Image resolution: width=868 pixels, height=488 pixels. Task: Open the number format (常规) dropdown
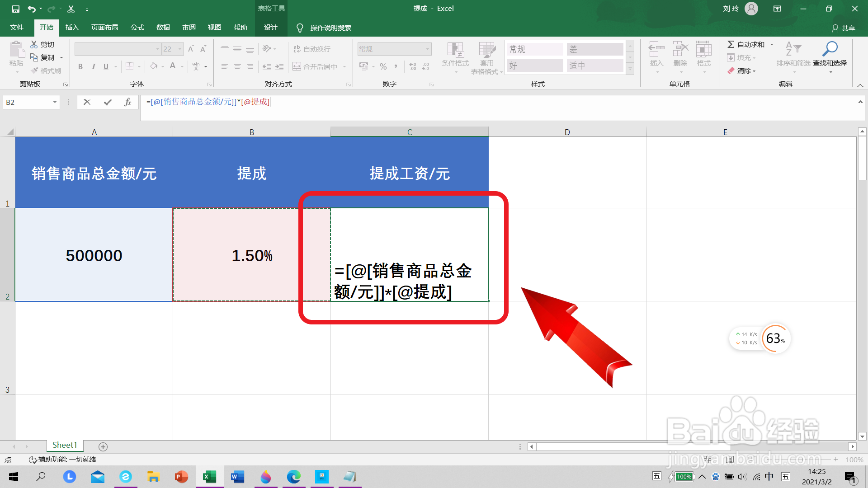point(426,48)
